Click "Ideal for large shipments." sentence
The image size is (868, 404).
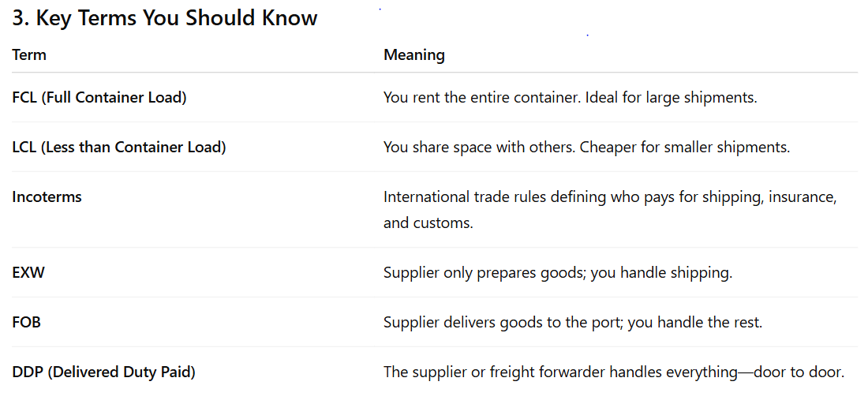tap(671, 98)
